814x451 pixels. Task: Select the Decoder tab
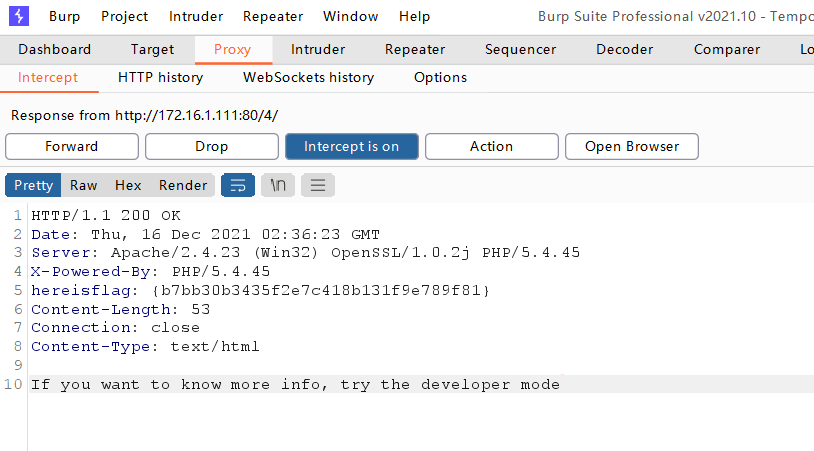pyautogui.click(x=625, y=49)
